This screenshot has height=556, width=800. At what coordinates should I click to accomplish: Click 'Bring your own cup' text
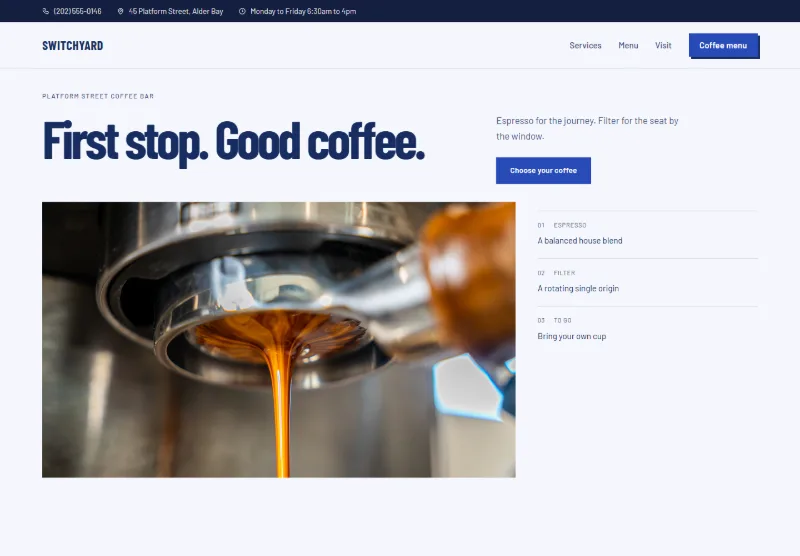(x=571, y=336)
